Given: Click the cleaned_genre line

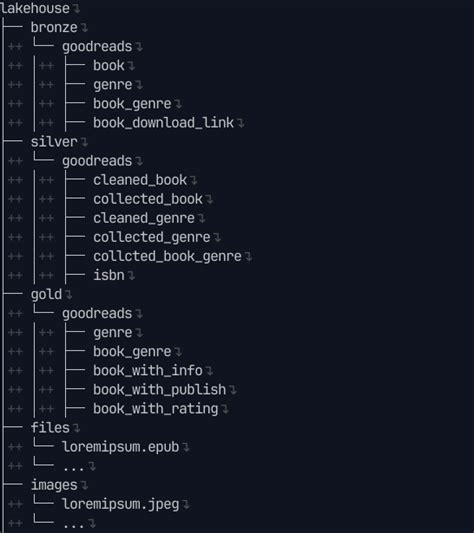Looking at the screenshot, I should [x=144, y=218].
